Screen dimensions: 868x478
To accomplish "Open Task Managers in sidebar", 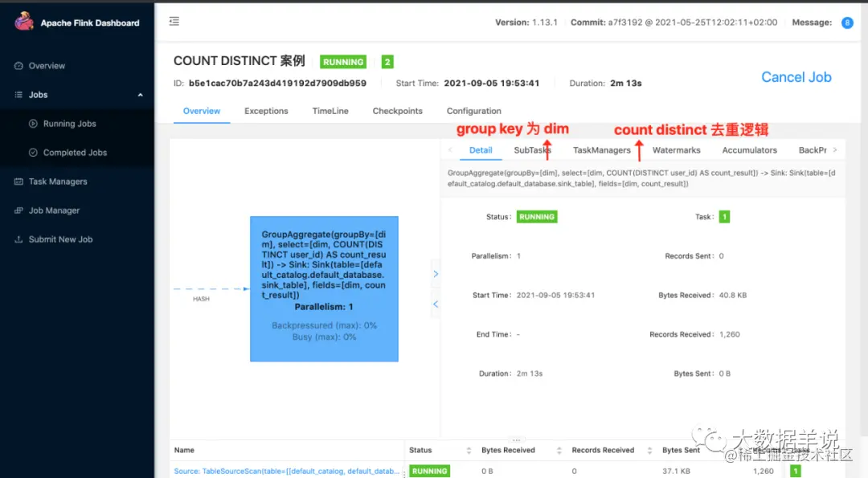I will 58,182.
